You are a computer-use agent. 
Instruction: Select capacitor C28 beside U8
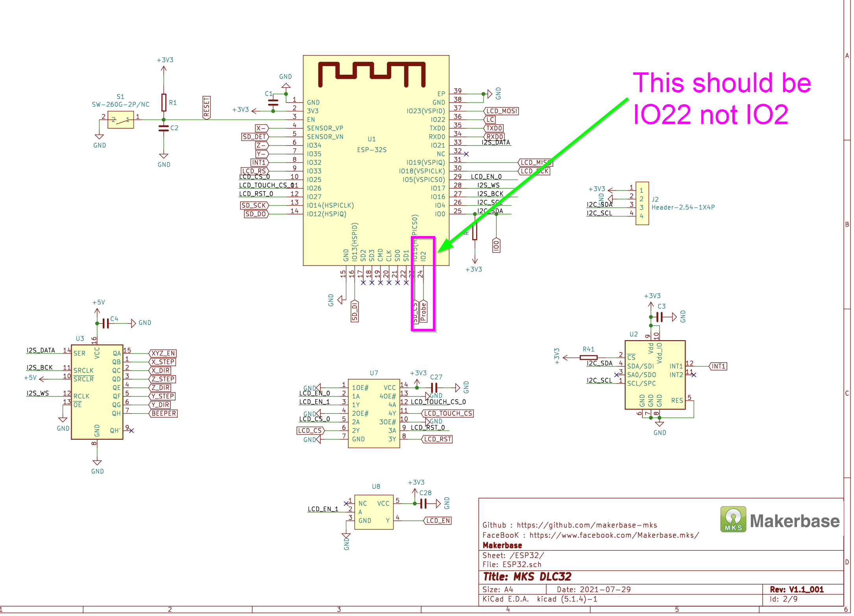point(423,503)
